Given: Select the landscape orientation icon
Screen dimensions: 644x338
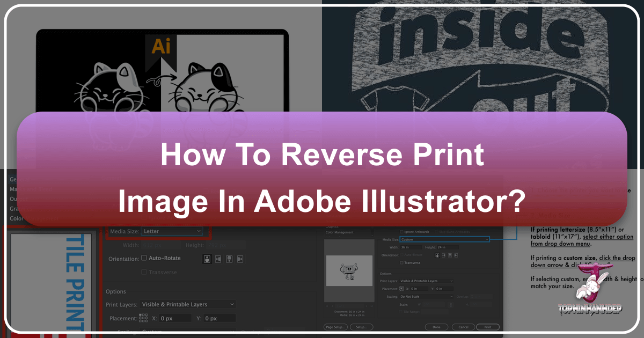Looking at the screenshot, I should coord(218,259).
